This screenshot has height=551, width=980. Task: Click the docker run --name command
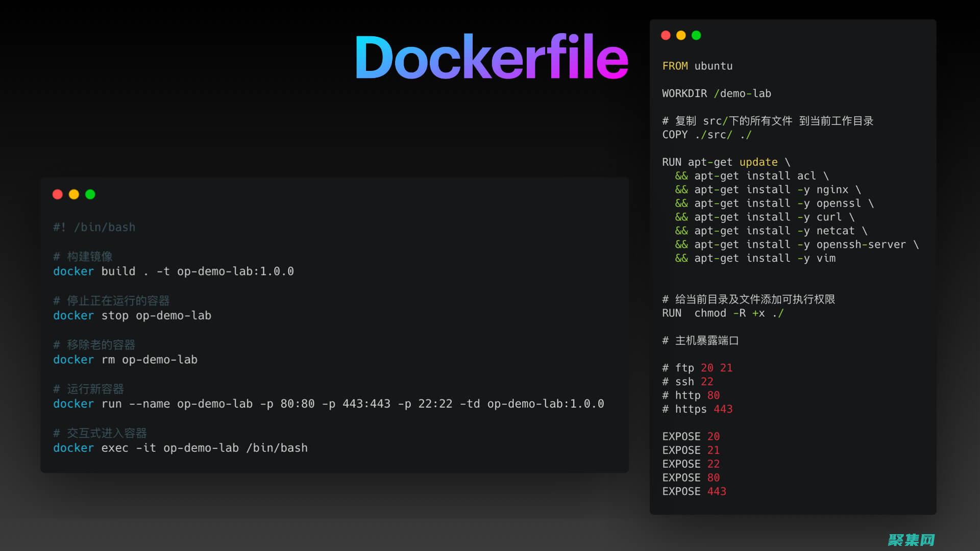328,404
